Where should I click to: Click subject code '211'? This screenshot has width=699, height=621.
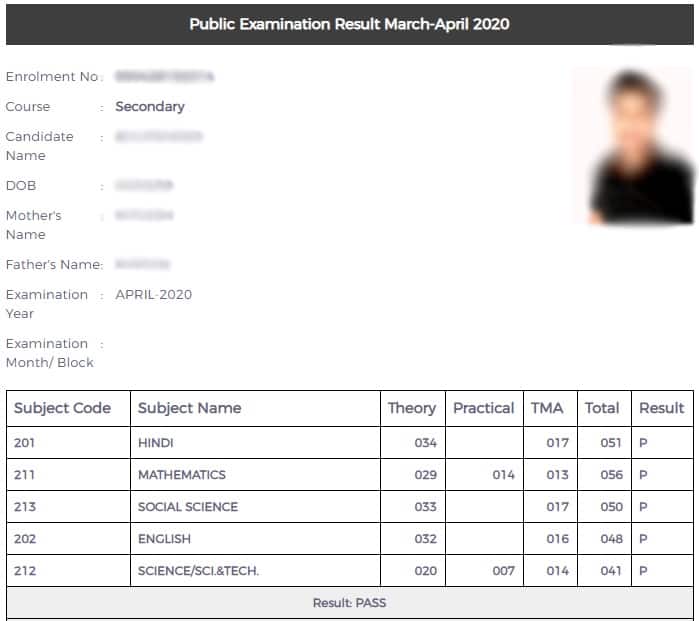click(24, 475)
